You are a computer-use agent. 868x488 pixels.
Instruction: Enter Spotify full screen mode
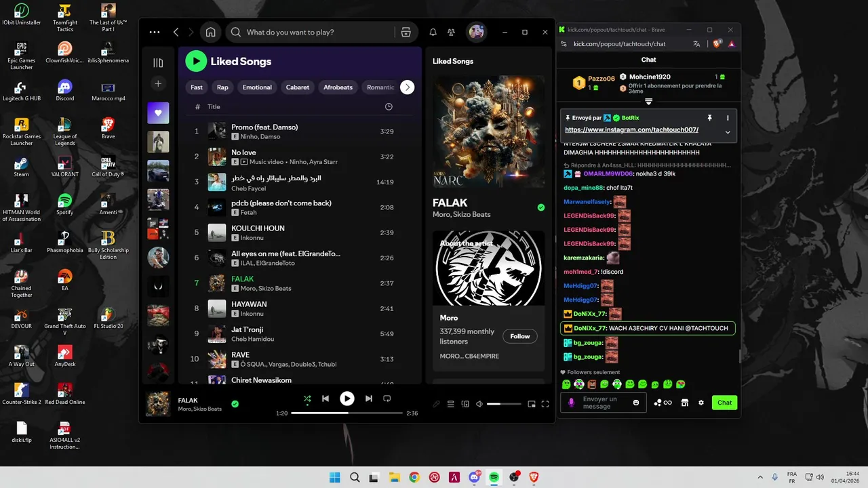coord(545,404)
